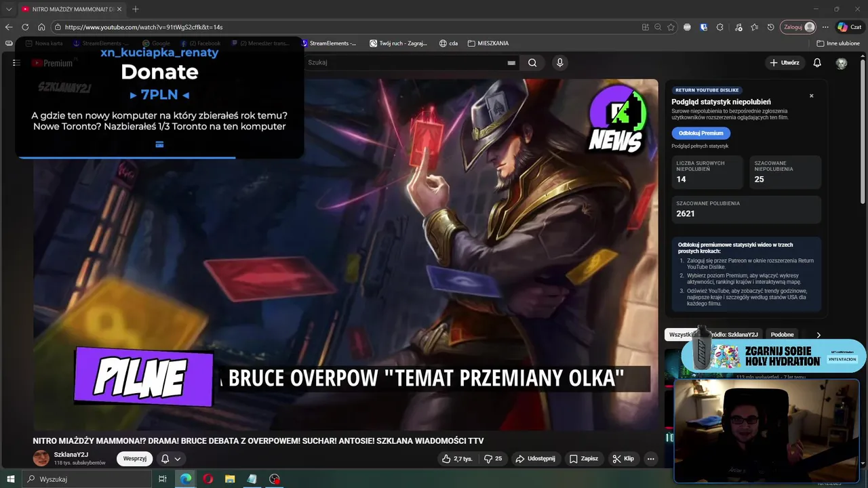The image size is (868, 488).
Task: Select the NITRO MIAŻDŻY MAMMONA browser tab
Action: (x=71, y=9)
